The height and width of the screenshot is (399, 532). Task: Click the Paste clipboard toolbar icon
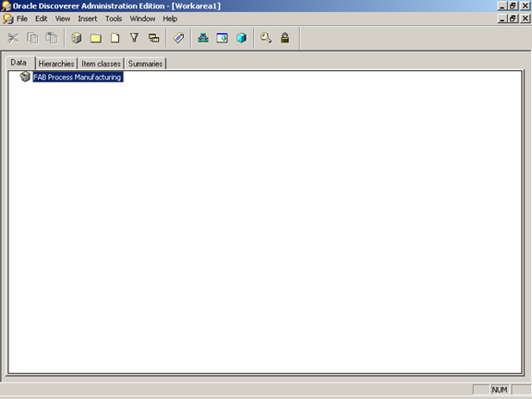coord(52,38)
